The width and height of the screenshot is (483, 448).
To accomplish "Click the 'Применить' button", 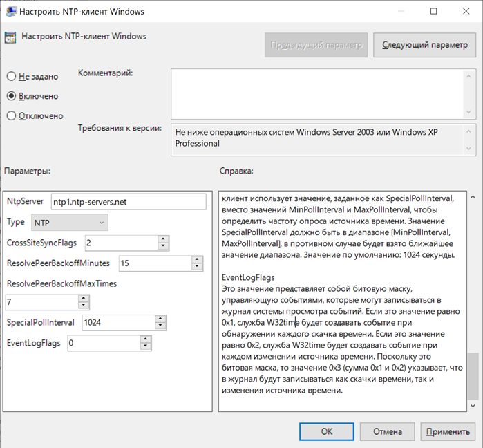I will point(447,431).
